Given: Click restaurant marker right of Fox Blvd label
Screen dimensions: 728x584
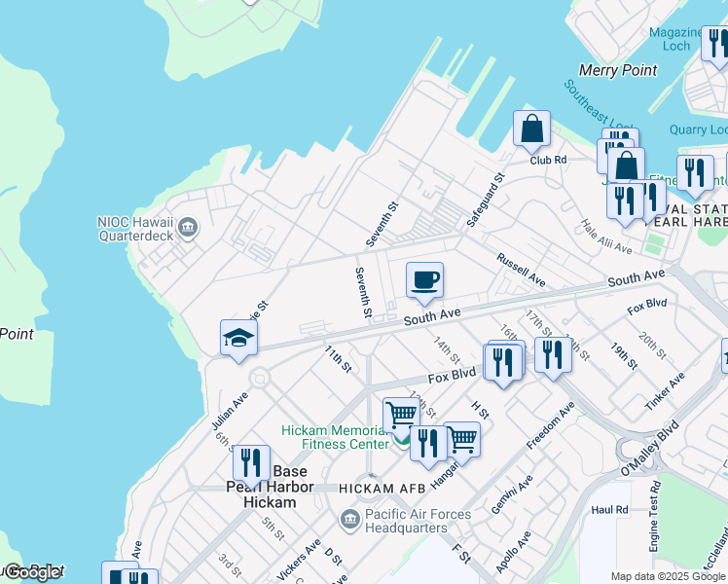Looking at the screenshot, I should click(503, 362).
